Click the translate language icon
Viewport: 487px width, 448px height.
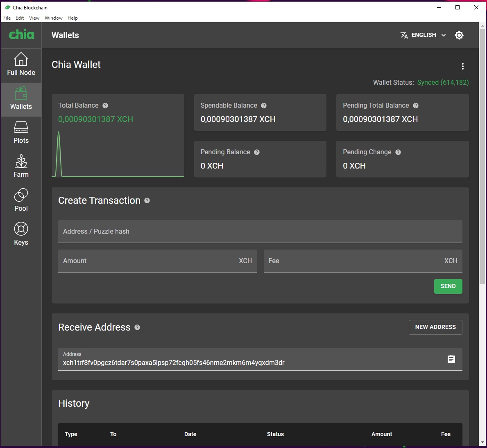(x=404, y=35)
